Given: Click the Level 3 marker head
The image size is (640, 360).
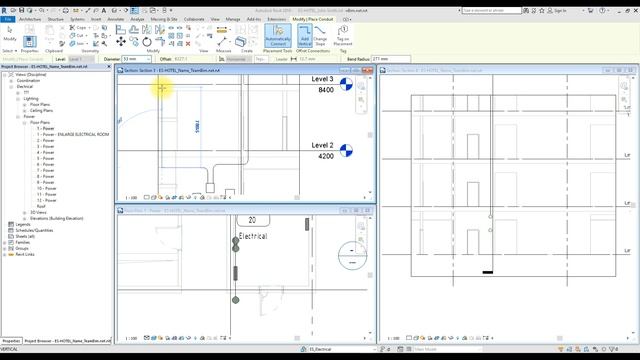Looking at the screenshot, I should point(346,84).
